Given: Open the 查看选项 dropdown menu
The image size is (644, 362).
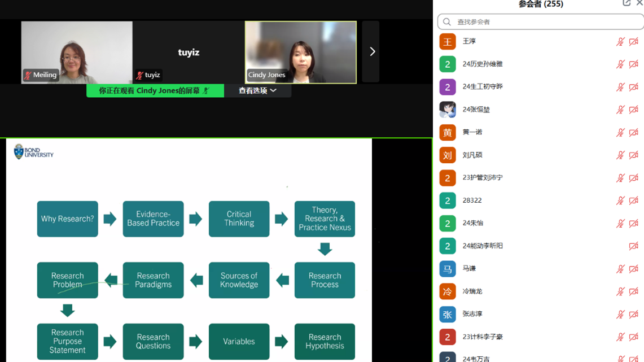Looking at the screenshot, I should click(257, 91).
